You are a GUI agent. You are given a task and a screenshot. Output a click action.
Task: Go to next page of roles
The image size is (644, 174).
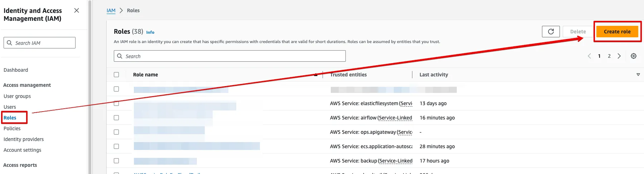coord(619,56)
